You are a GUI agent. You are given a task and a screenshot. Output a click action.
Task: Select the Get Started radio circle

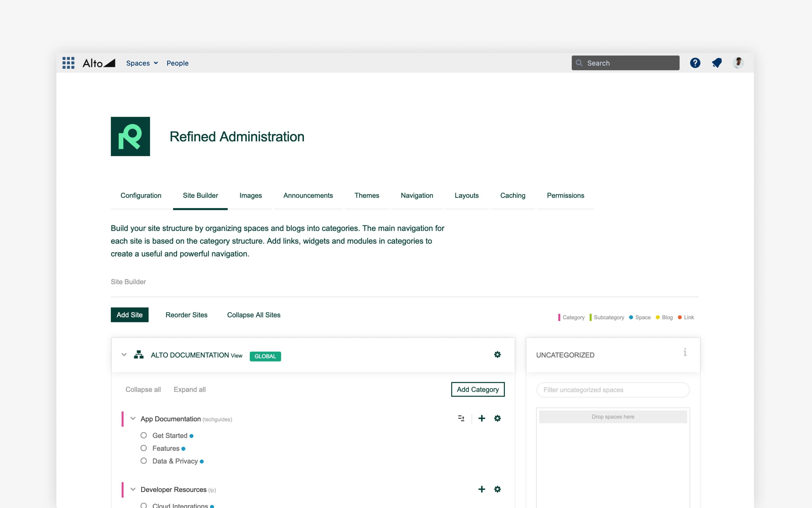tap(144, 435)
